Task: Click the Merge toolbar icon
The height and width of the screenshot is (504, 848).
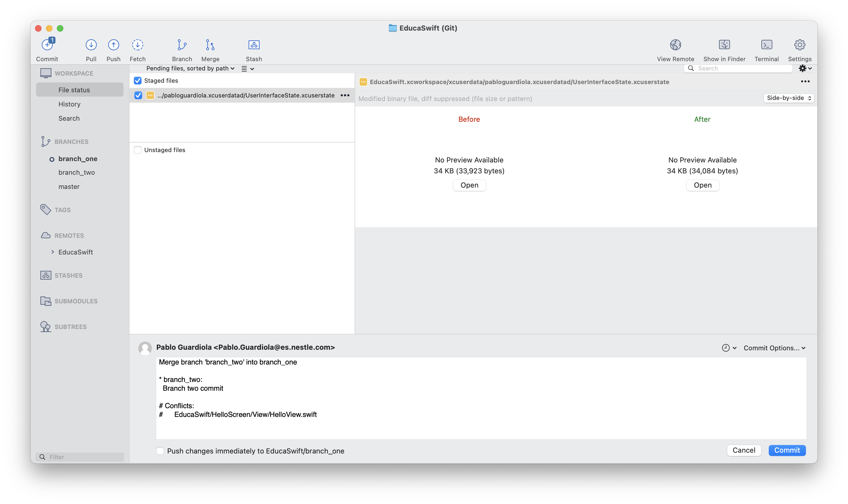Action: point(210,45)
